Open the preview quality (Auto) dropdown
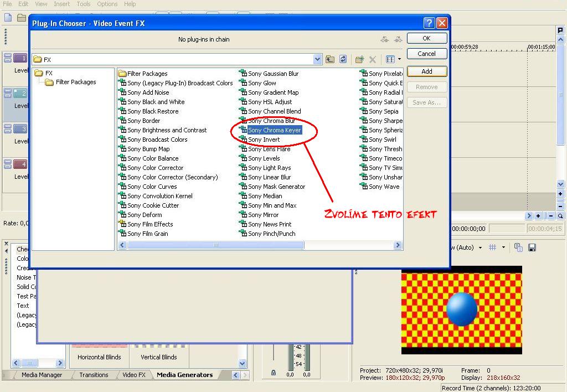Viewport: 567px width, 392px height. pos(480,247)
